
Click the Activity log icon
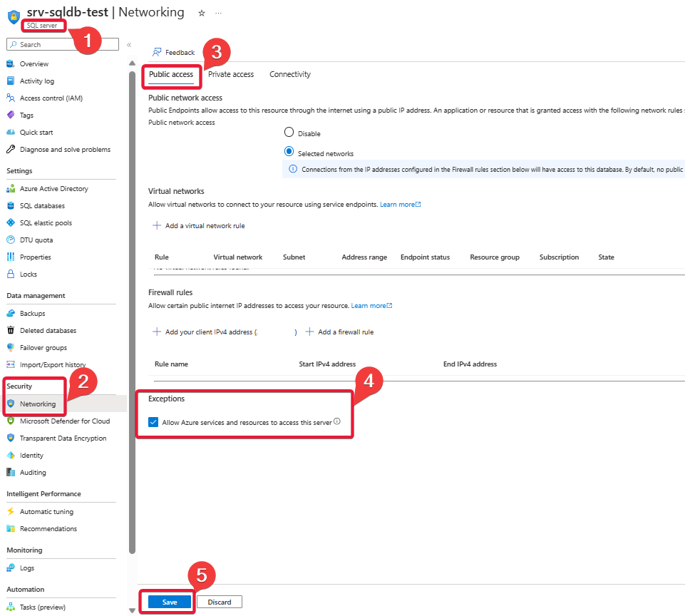pyautogui.click(x=11, y=81)
